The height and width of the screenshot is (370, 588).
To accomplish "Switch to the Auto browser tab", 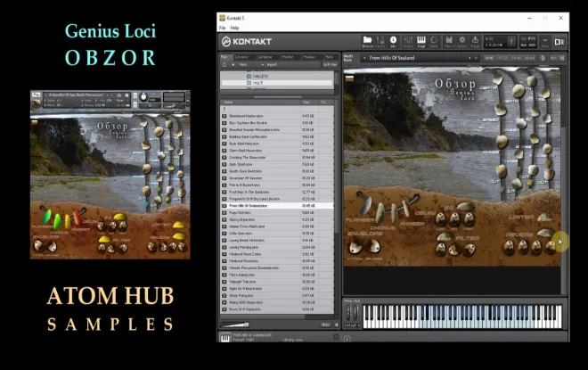I will click(330, 57).
